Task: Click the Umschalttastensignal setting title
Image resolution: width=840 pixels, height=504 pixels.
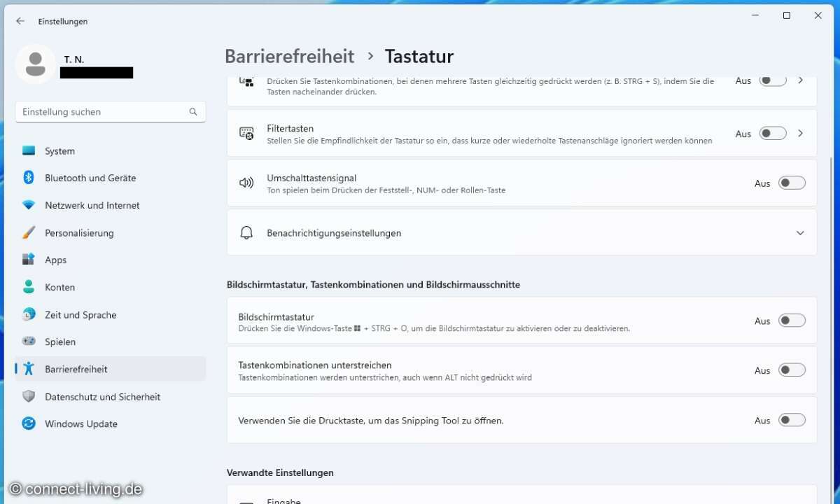Action: click(311, 178)
